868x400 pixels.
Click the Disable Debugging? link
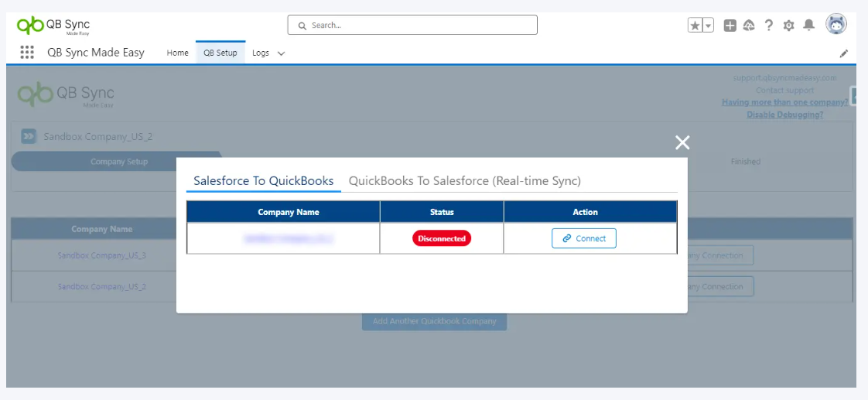(x=785, y=115)
